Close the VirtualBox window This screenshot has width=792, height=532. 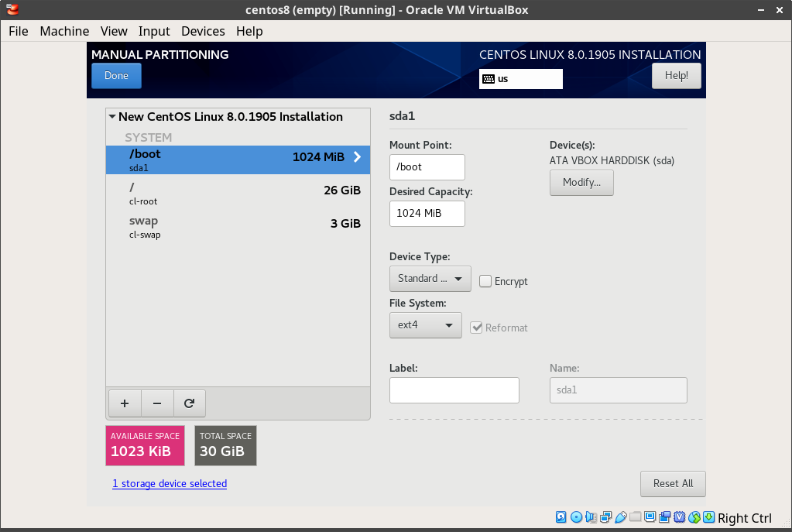point(780,10)
